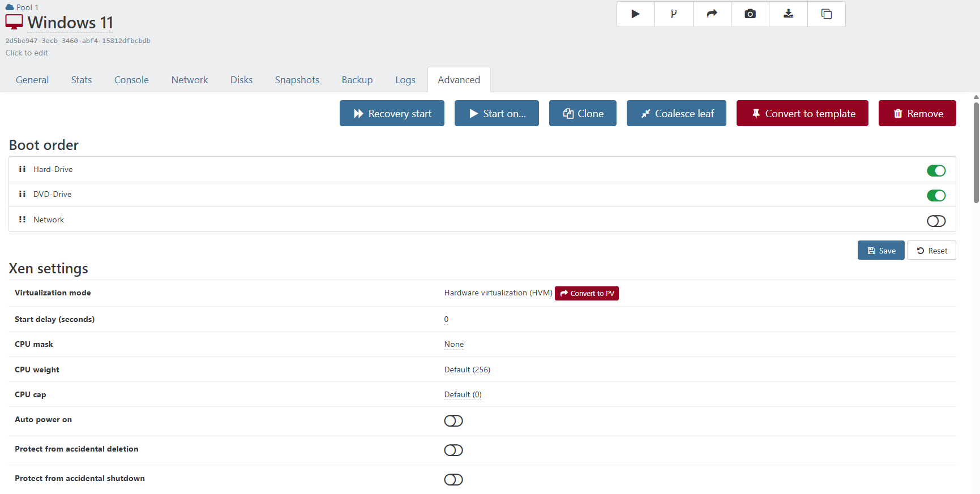Export the VM with the download icon
This screenshot has height=494, width=980.
pyautogui.click(x=788, y=14)
